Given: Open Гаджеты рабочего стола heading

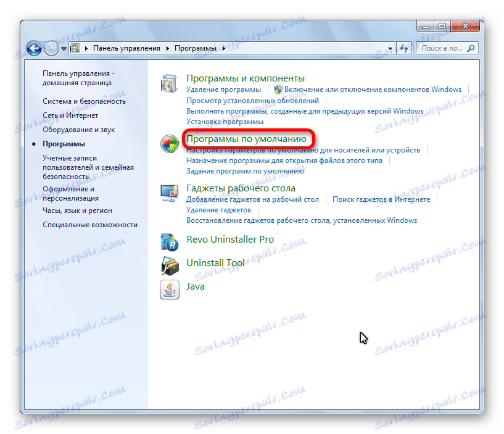Looking at the screenshot, I should tap(241, 188).
